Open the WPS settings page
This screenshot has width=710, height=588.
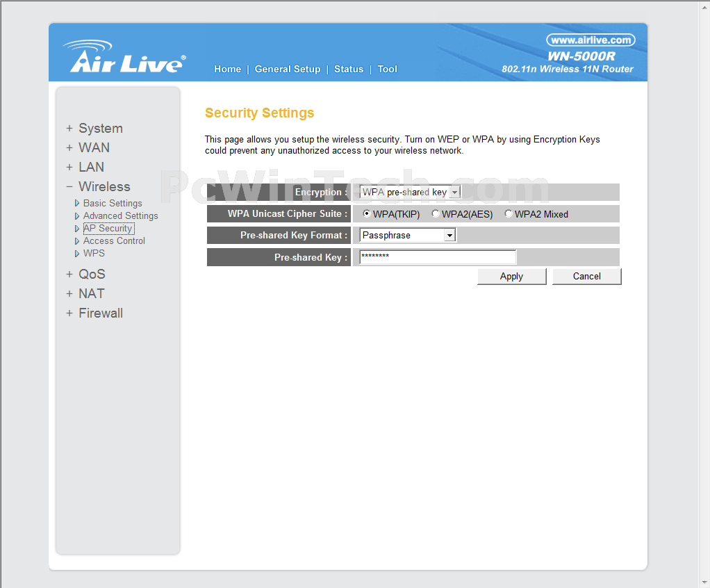point(94,253)
